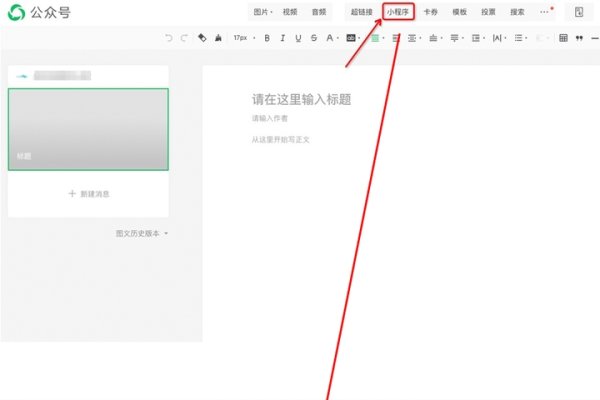
Task: Add a new message with 新建消息
Action: point(89,194)
